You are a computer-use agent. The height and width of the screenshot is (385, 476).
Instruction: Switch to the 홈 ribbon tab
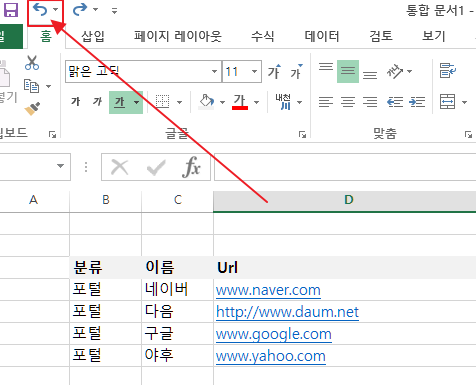click(x=46, y=36)
